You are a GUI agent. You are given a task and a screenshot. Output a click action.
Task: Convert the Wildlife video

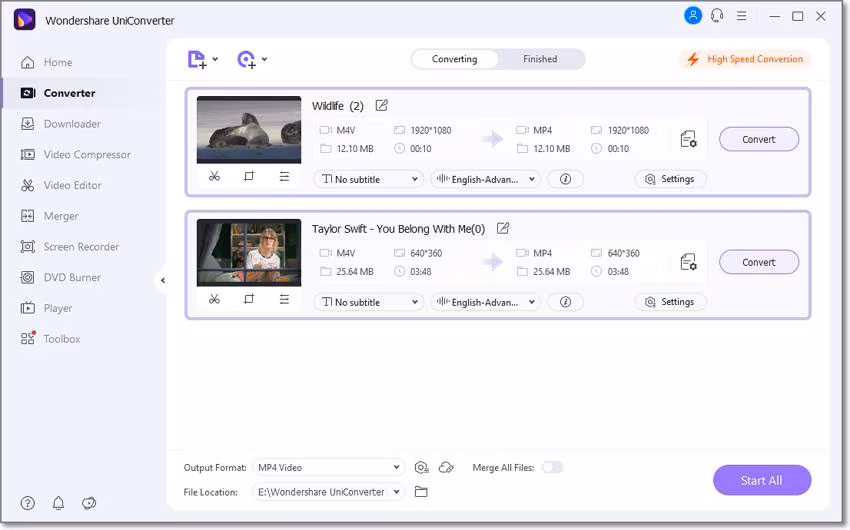coord(759,139)
